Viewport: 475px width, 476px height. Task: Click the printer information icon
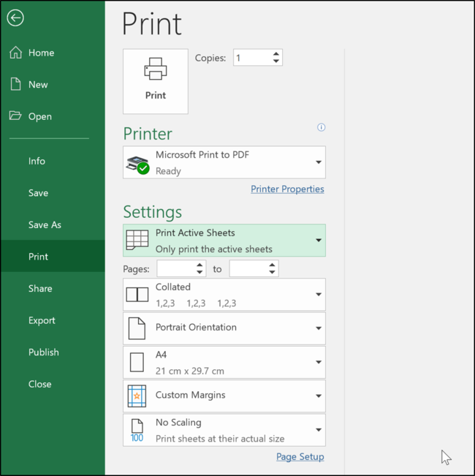pos(322,127)
